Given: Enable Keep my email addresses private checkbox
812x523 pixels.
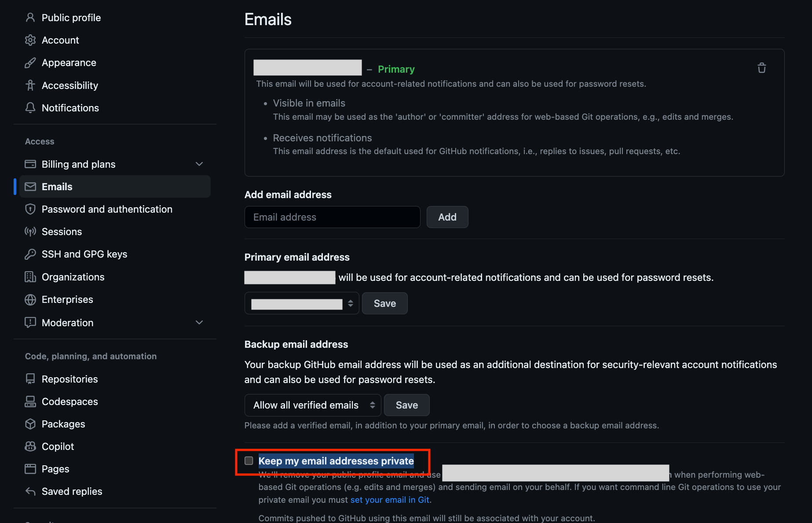Looking at the screenshot, I should [249, 460].
